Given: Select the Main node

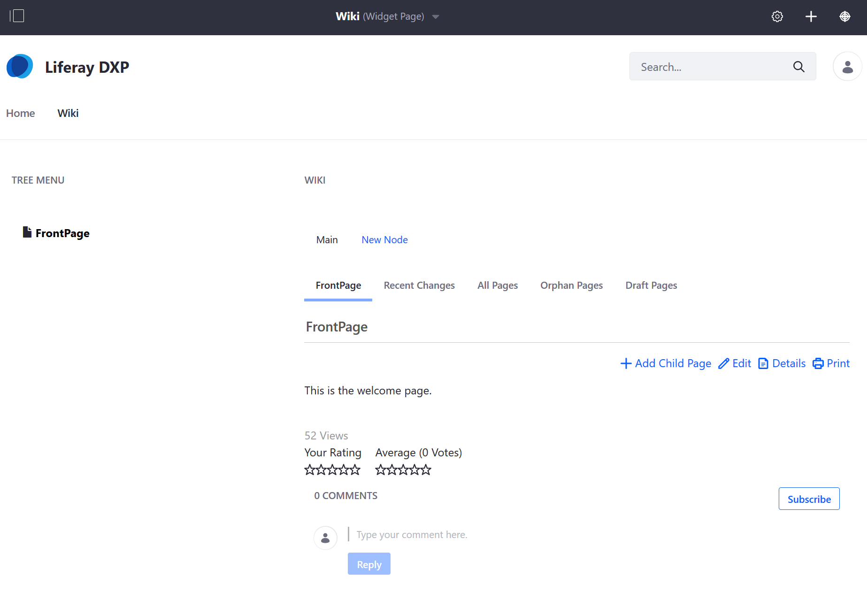Looking at the screenshot, I should pyautogui.click(x=327, y=240).
